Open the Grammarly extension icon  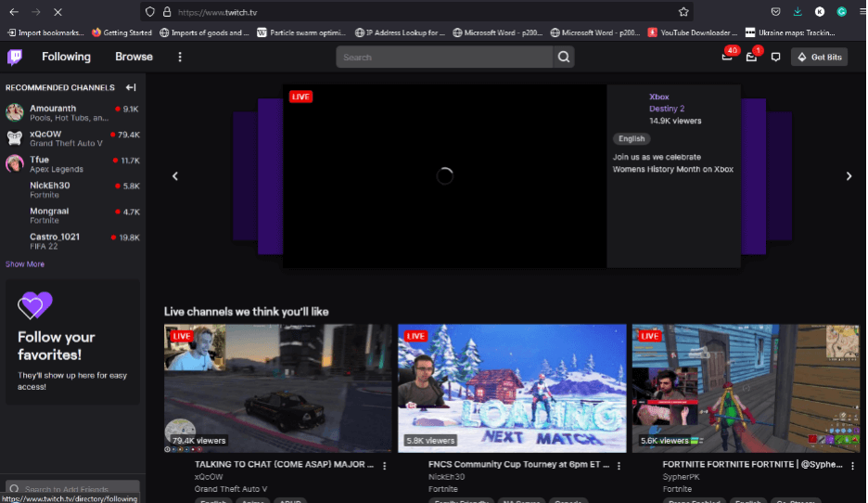(x=841, y=12)
